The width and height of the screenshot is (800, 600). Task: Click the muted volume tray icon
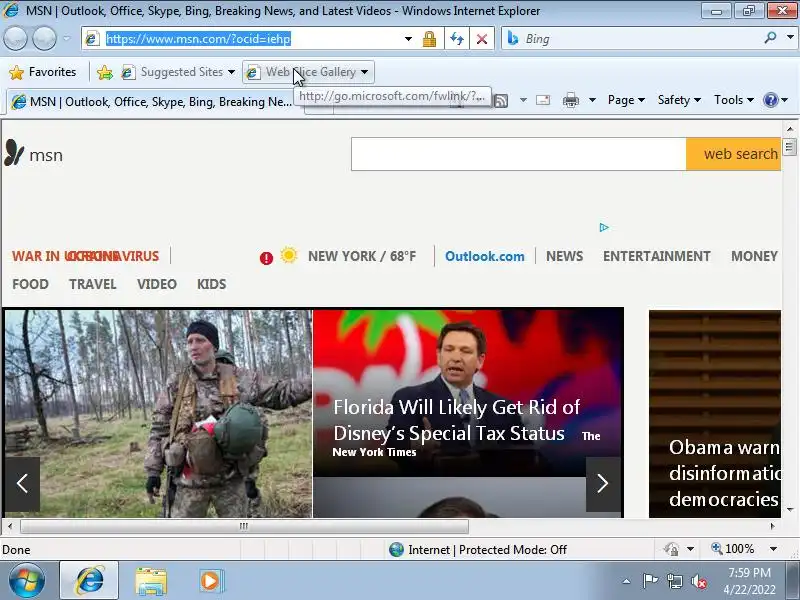tap(698, 581)
